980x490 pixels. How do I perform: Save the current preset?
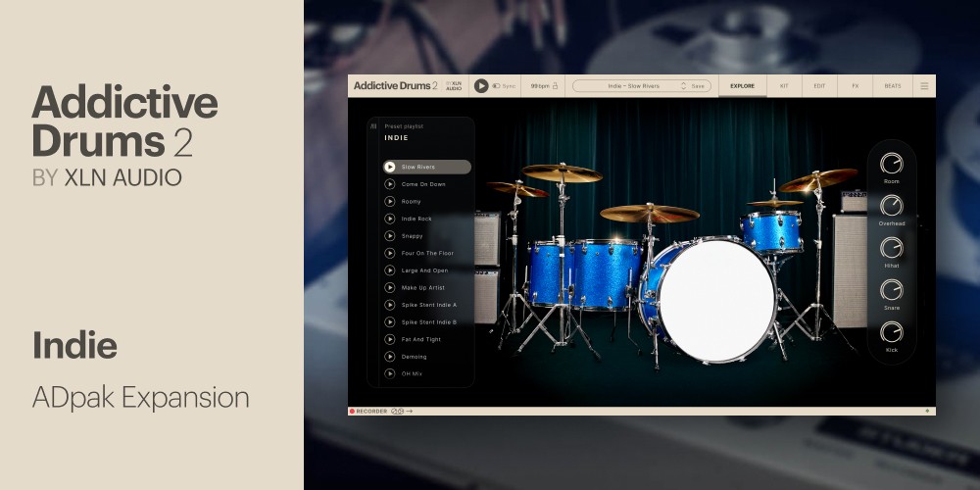[x=698, y=86]
